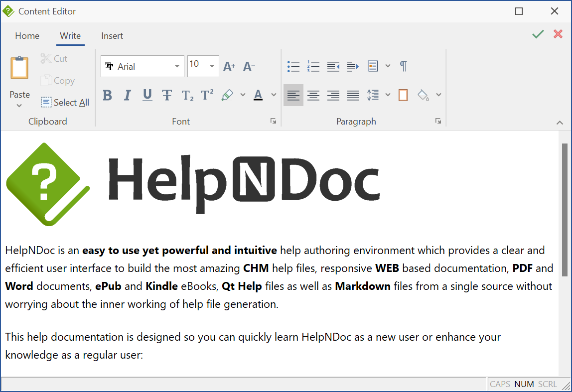Center align text
The width and height of the screenshot is (572, 392).
point(313,95)
